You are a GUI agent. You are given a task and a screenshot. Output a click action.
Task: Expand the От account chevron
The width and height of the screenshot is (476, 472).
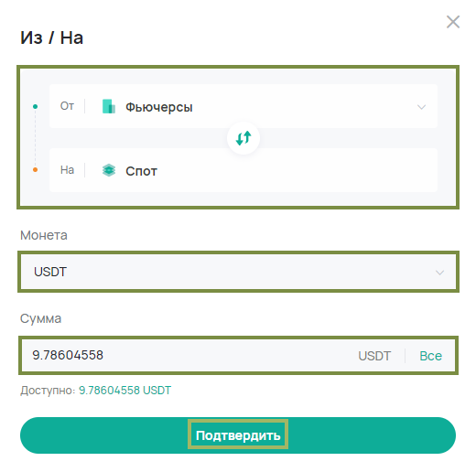click(x=421, y=107)
